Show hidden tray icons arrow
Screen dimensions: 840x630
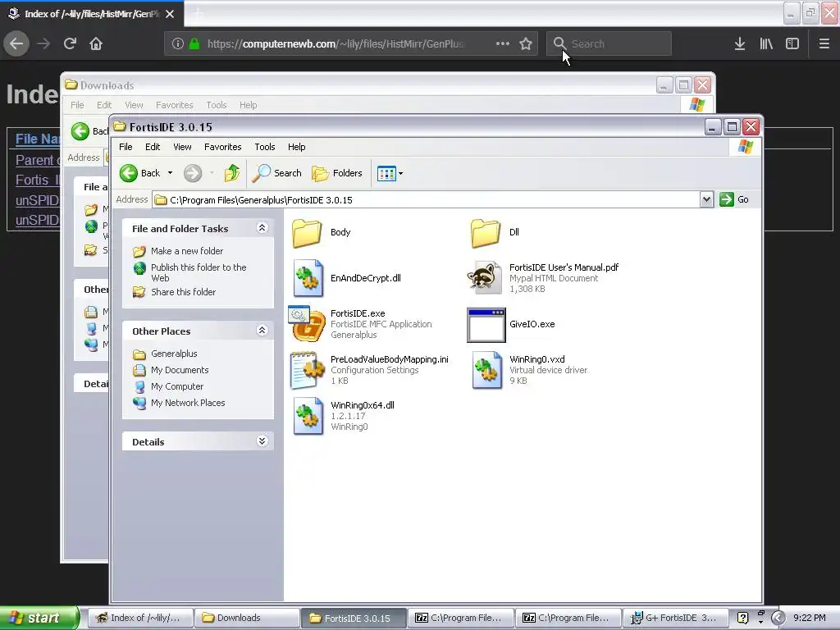pyautogui.click(x=778, y=618)
